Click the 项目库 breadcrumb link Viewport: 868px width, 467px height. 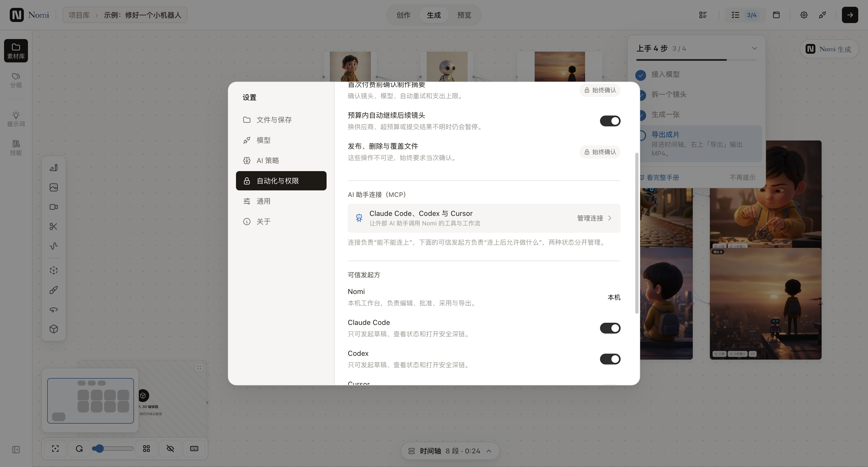coord(79,15)
